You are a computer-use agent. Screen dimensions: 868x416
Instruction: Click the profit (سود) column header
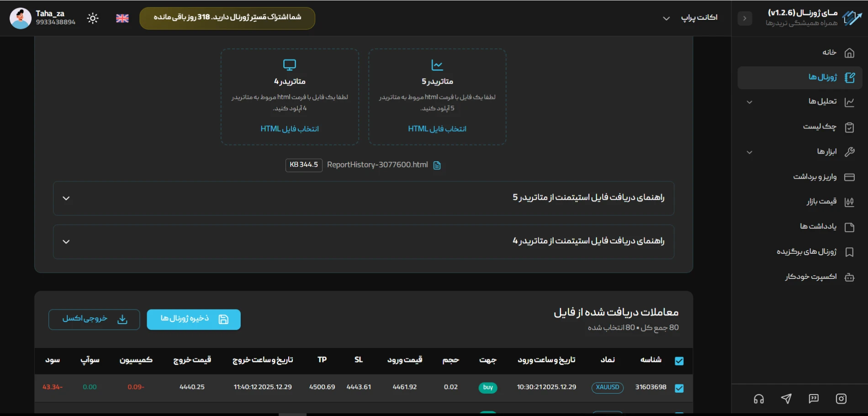click(53, 360)
